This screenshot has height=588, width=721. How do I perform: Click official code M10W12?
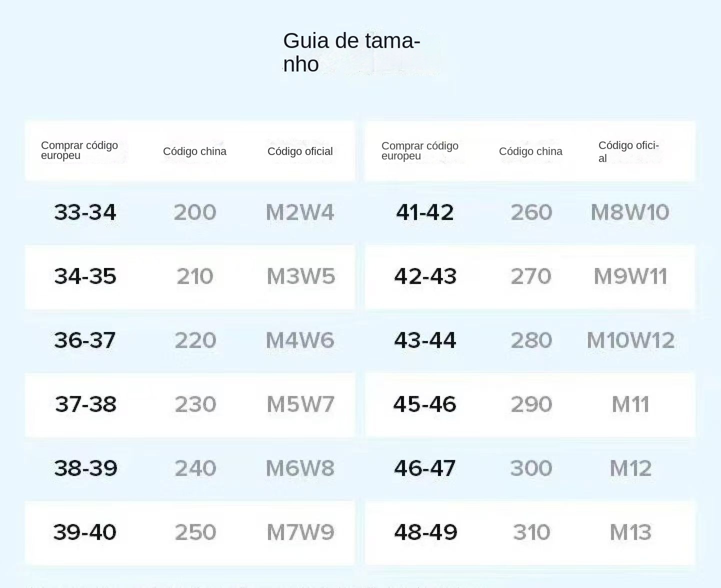click(630, 340)
